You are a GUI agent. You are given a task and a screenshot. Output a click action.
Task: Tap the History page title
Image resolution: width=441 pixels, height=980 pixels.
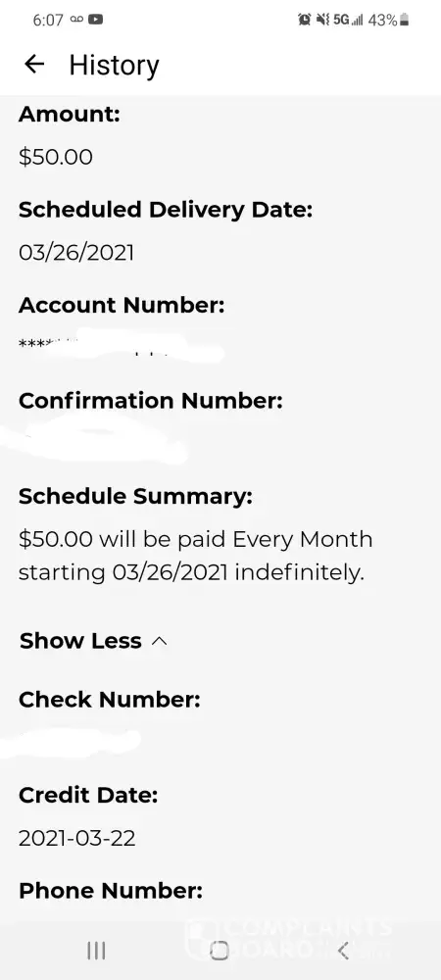[115, 65]
